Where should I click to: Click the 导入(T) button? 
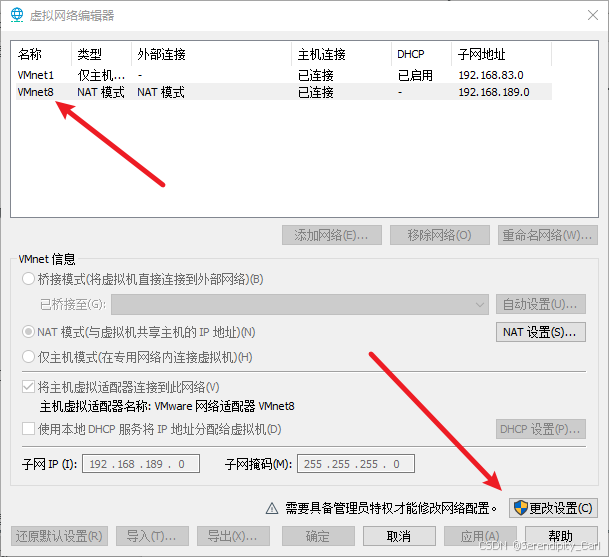click(x=152, y=536)
